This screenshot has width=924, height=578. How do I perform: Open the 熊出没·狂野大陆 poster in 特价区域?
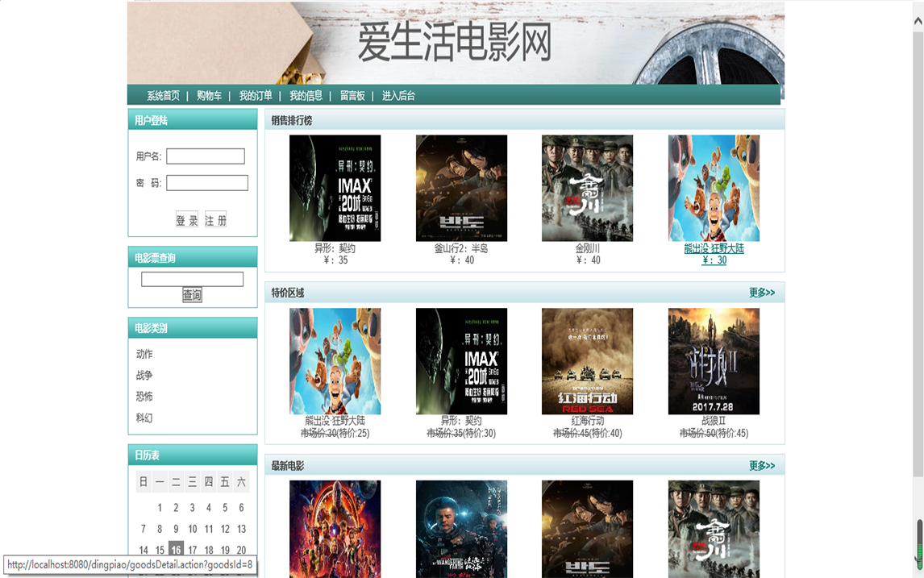click(335, 361)
